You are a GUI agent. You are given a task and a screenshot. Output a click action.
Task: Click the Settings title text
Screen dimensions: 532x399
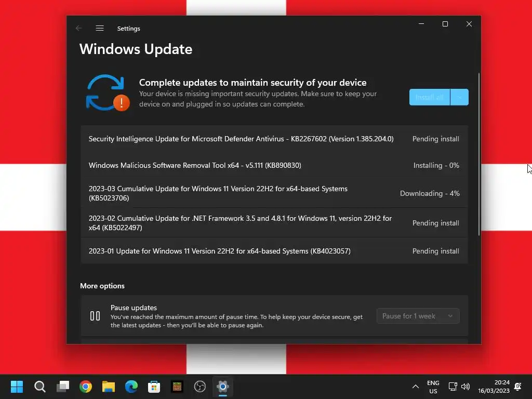tap(129, 29)
